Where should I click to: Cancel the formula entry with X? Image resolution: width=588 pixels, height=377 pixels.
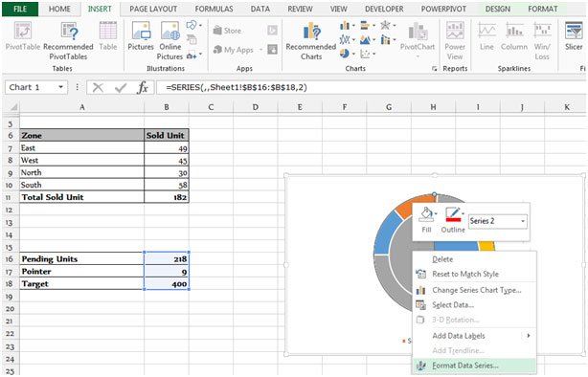[98, 88]
